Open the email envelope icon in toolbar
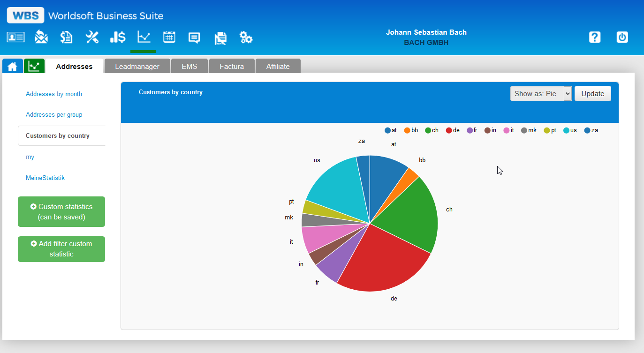 [41, 37]
